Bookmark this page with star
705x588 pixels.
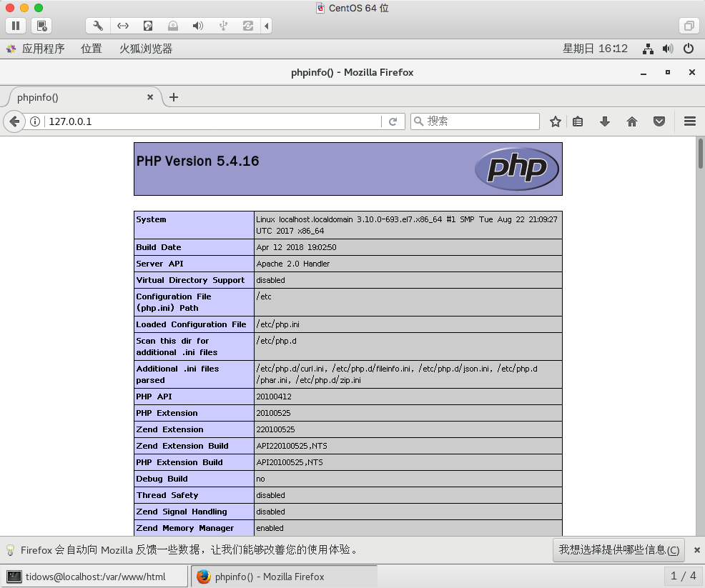pos(556,121)
